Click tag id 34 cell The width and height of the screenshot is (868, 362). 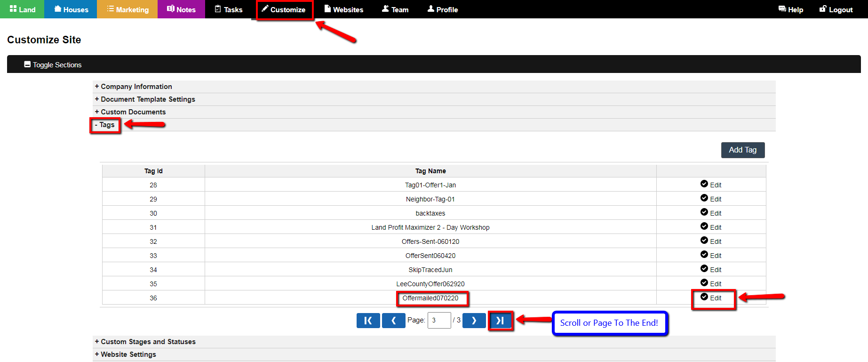tap(153, 270)
